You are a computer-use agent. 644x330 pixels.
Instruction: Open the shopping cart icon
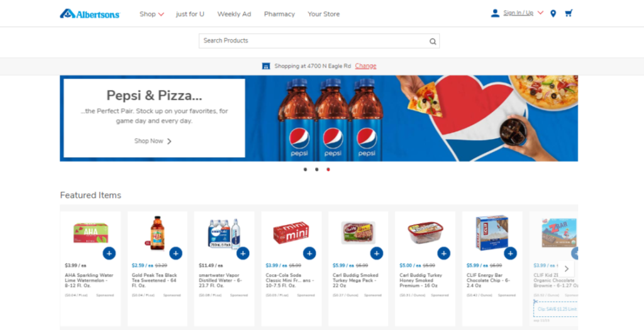click(x=569, y=13)
